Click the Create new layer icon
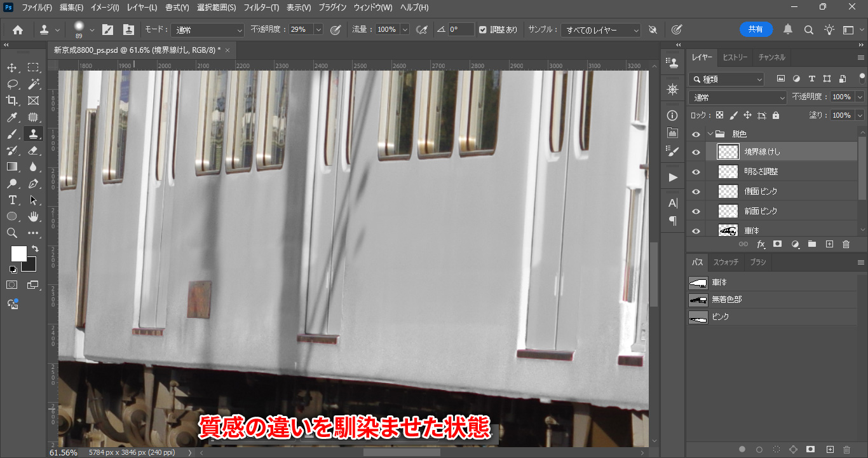Viewport: 868px width, 458px height. pyautogui.click(x=829, y=244)
